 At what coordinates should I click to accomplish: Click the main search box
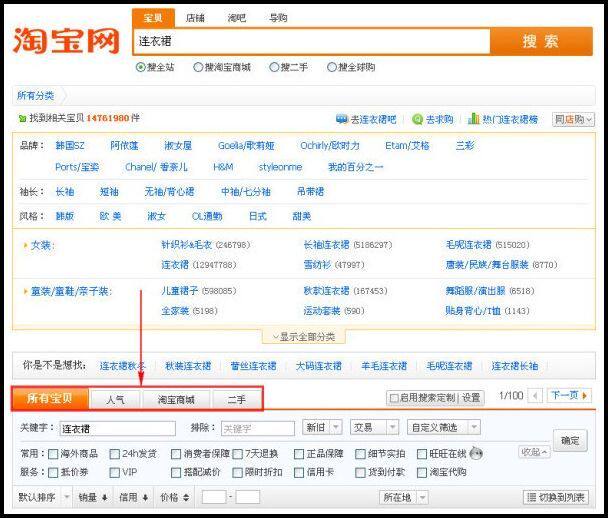312,41
